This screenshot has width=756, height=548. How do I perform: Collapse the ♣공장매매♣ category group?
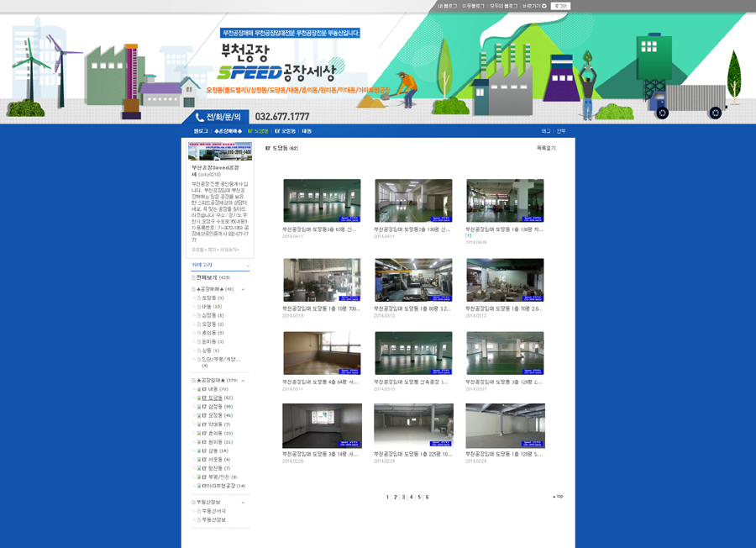point(243,289)
